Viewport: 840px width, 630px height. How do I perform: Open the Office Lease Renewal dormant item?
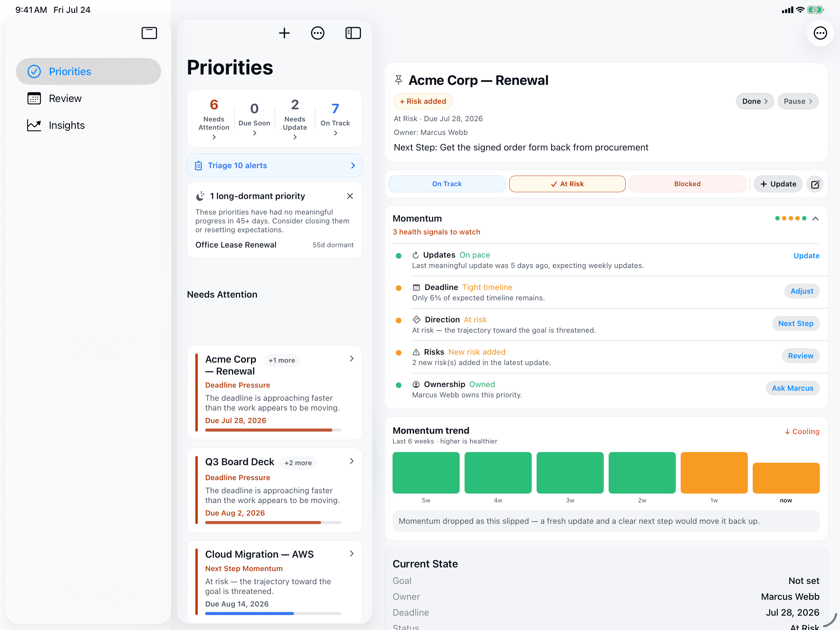(x=274, y=245)
